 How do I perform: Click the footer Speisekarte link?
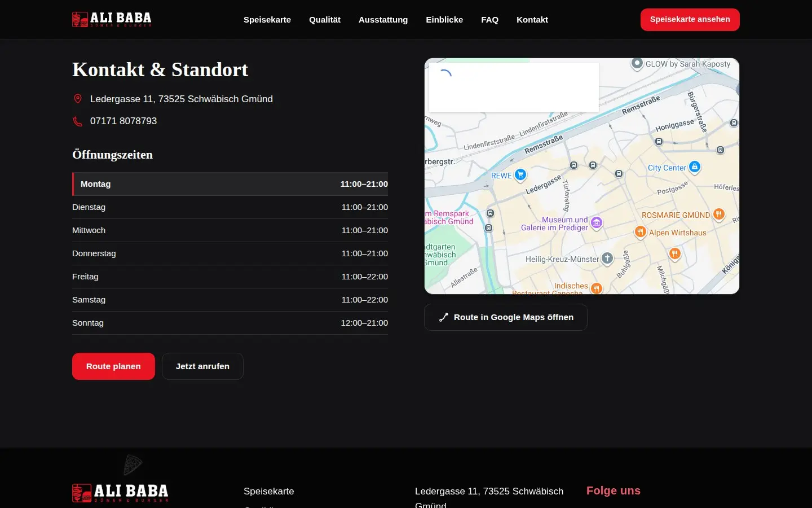pyautogui.click(x=269, y=491)
